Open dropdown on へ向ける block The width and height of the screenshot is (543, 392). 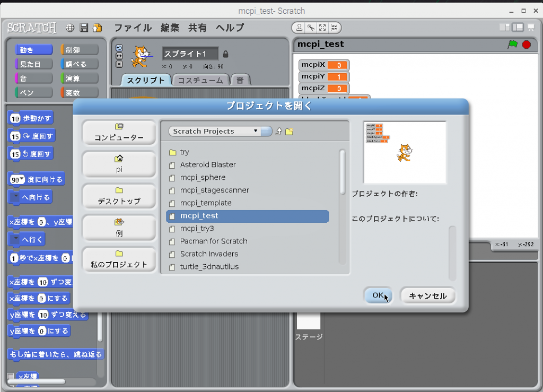point(15,197)
